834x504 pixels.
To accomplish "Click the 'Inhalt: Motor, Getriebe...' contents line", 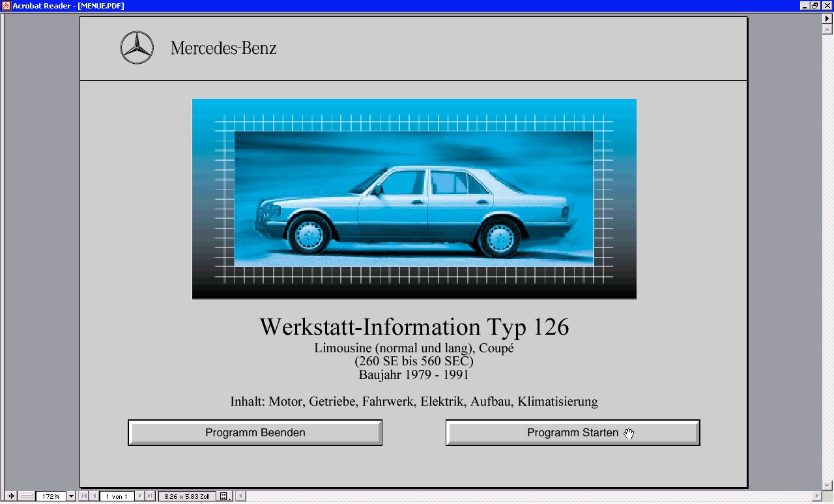I will [x=414, y=402].
